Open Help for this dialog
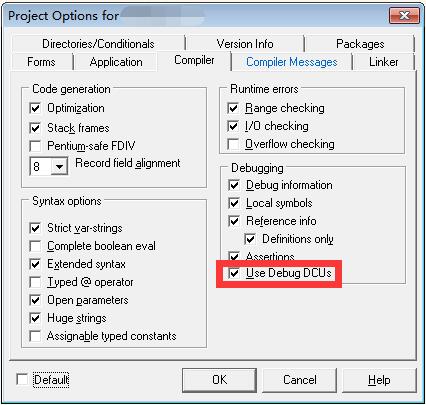This screenshot has width=426, height=405. pyautogui.click(x=379, y=380)
